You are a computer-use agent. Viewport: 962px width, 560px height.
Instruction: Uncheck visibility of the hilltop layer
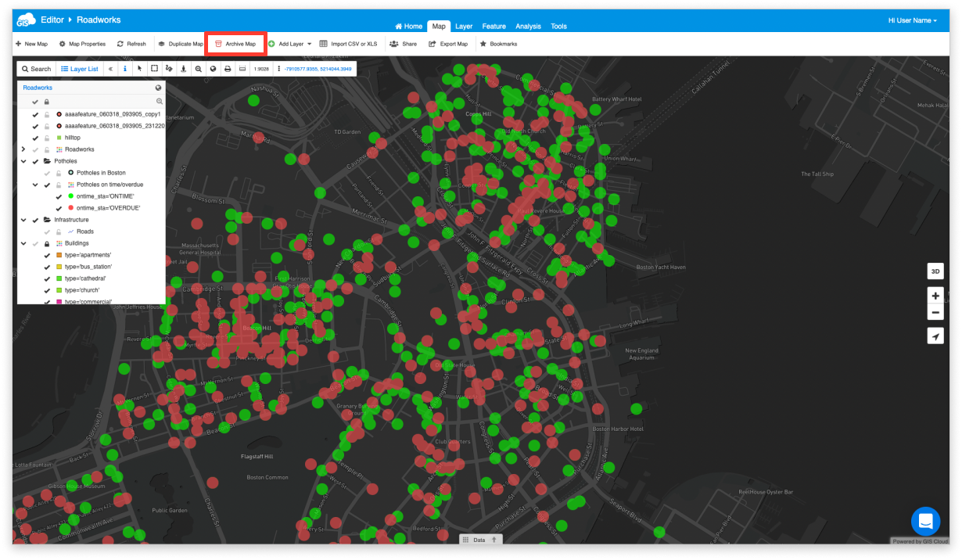click(35, 137)
